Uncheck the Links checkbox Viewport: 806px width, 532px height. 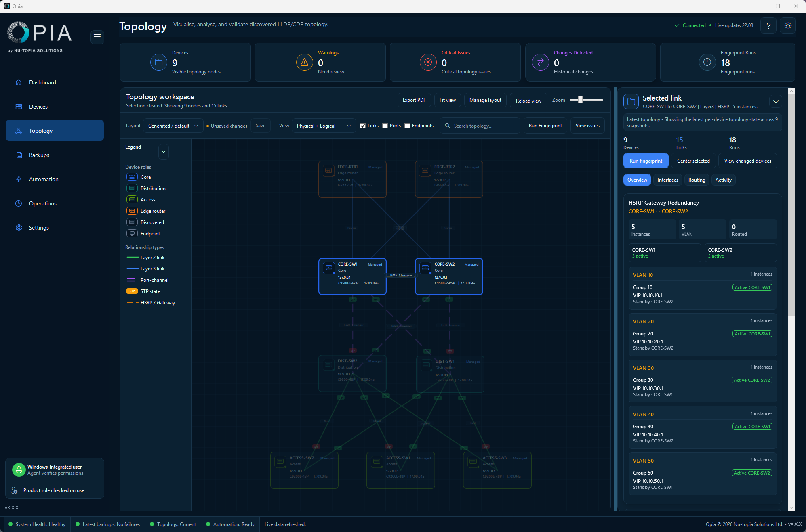(363, 126)
